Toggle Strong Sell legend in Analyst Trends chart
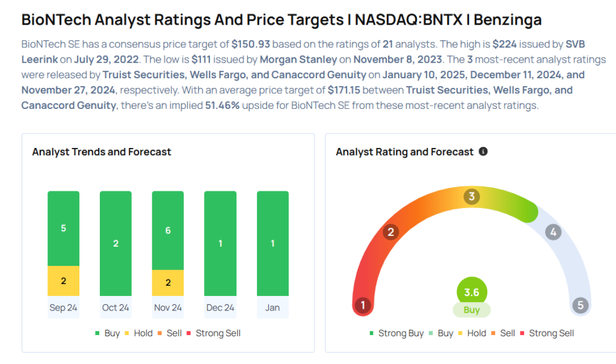616x364 pixels. [214, 333]
